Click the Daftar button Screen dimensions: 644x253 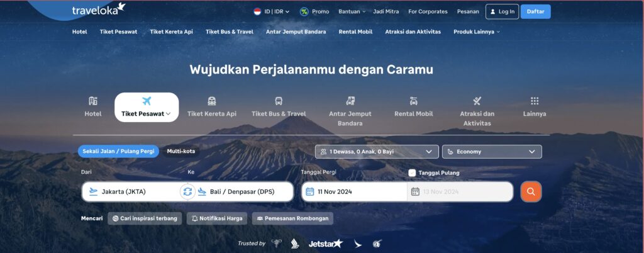tap(536, 11)
